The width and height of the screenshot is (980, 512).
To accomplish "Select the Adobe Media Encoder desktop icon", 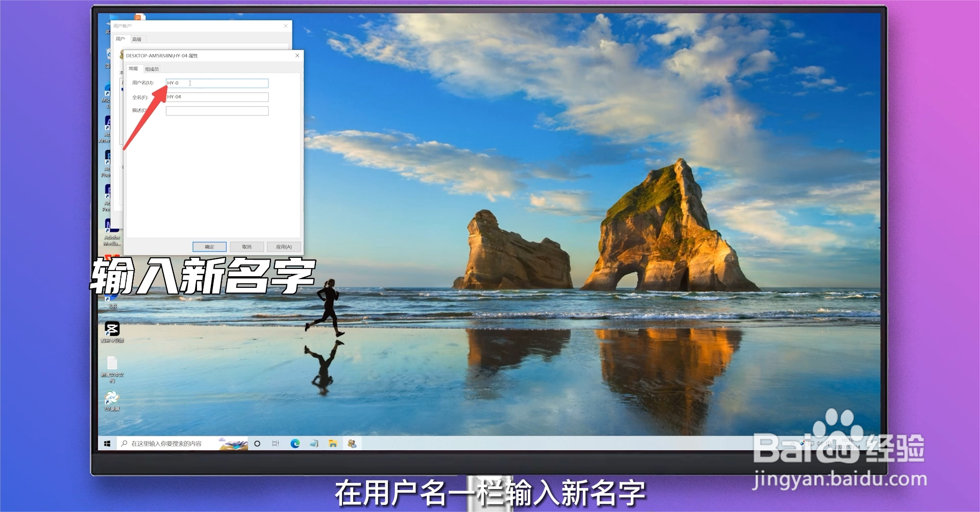I will [x=112, y=232].
